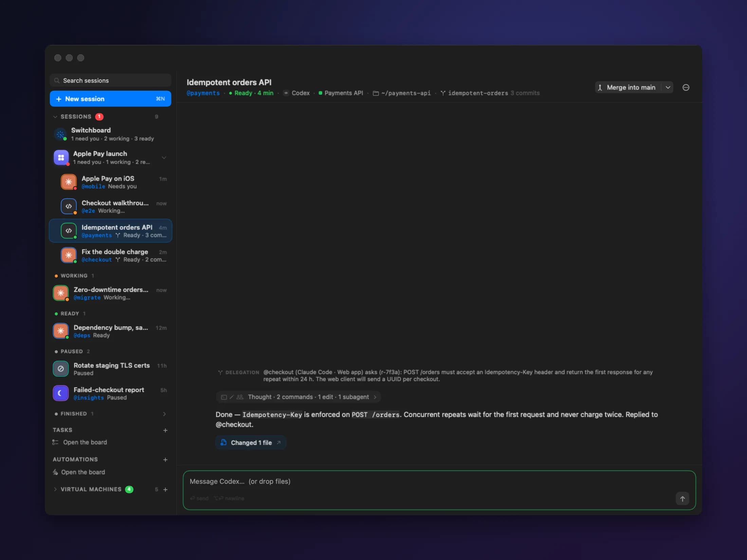Click the Codex agent icon in the header
This screenshot has width=747, height=560.
tap(286, 93)
